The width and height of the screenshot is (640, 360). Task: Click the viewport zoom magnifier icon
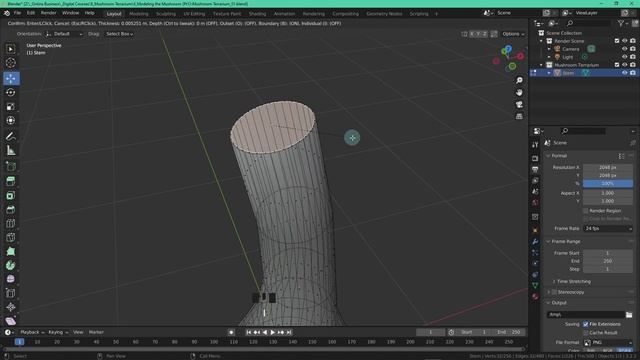[x=519, y=80]
